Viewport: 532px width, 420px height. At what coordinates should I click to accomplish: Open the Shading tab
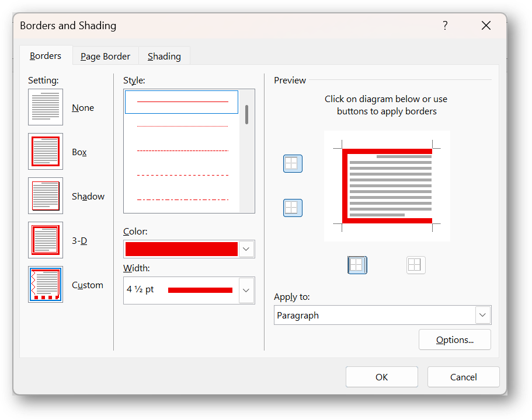pos(164,56)
